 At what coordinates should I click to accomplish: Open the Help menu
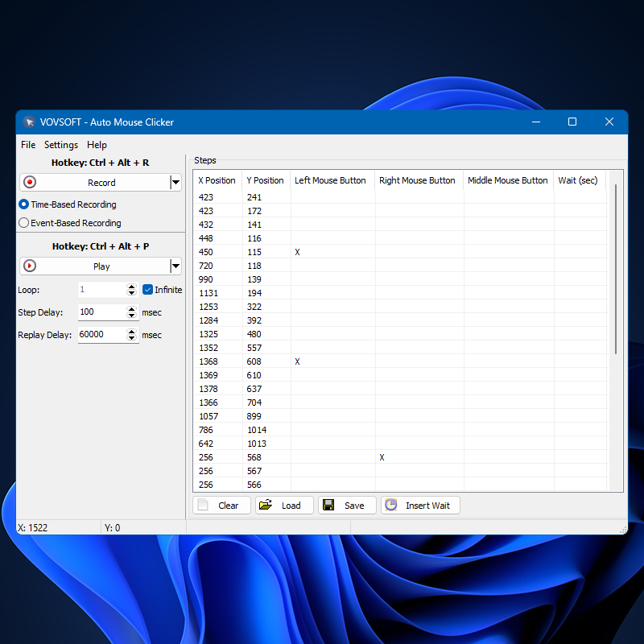(x=97, y=145)
